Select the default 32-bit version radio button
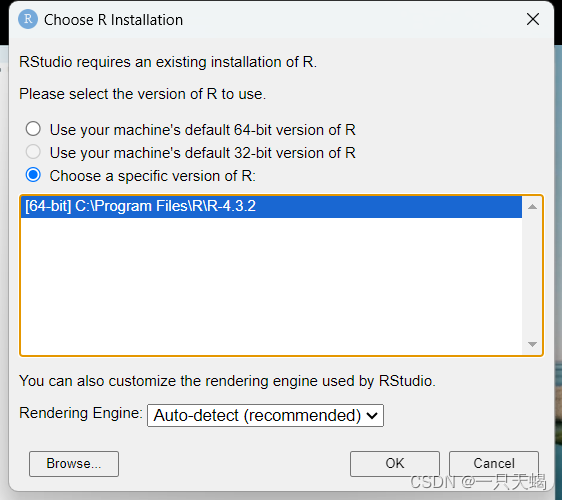Screen dimensions: 562x500 tap(33, 152)
